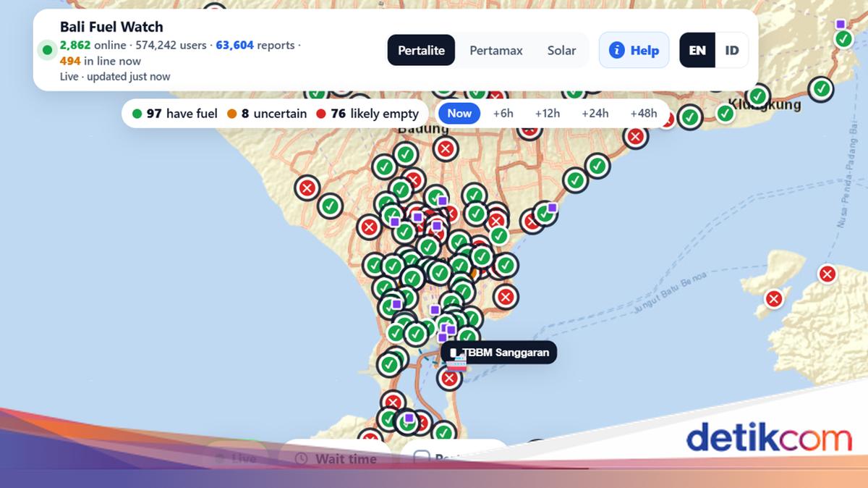Select the green marker with purple badge, top-right corner
Viewport: 868px width, 488px height.
pyautogui.click(x=843, y=38)
